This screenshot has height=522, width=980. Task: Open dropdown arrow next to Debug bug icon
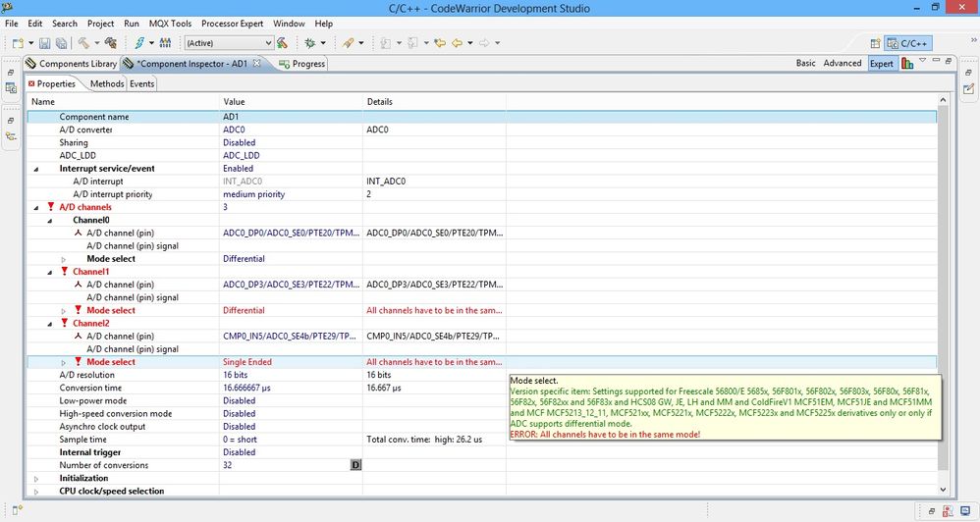pos(323,43)
